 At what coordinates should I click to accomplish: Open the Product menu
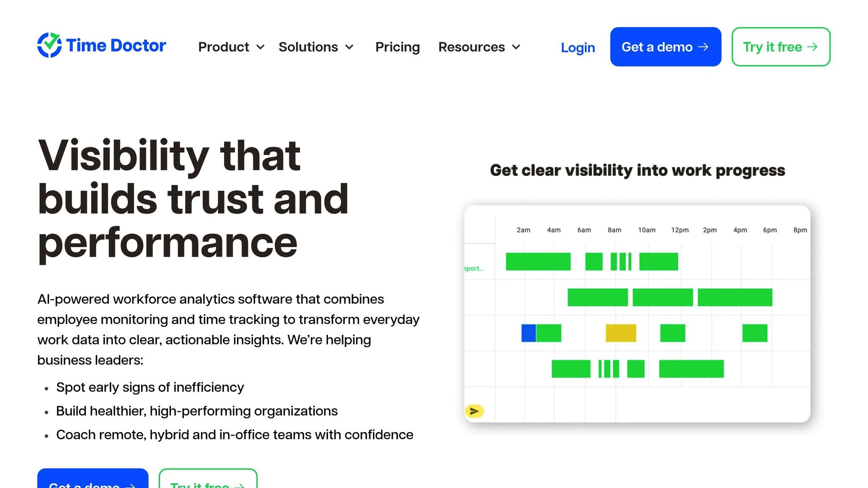tap(224, 47)
